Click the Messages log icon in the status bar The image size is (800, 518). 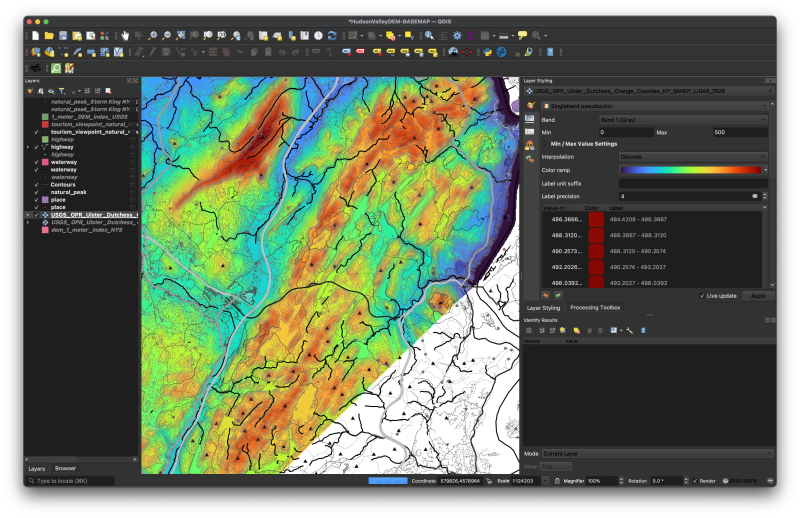tap(769, 481)
